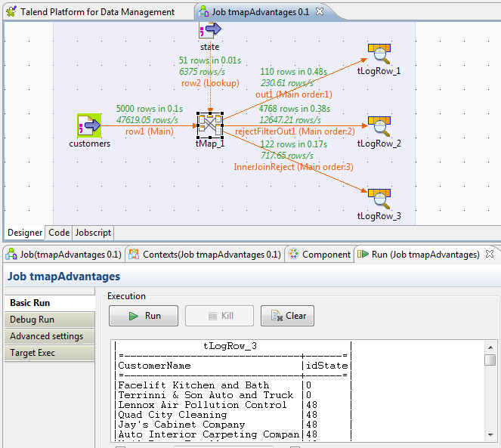The height and width of the screenshot is (448, 501).
Task: Close the Job tmapAdvantages 0.1 editor tab
Action: [x=320, y=12]
